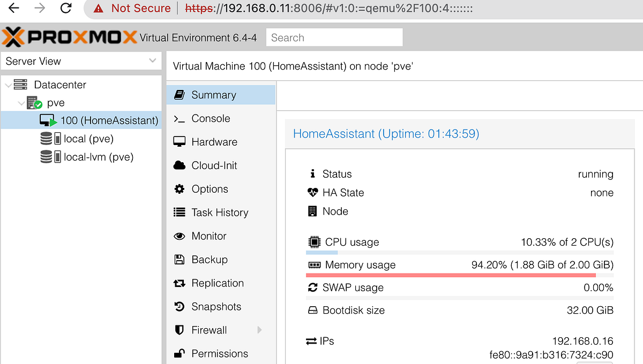The width and height of the screenshot is (643, 364).
Task: Select the Hardware section icon
Action: 180,142
